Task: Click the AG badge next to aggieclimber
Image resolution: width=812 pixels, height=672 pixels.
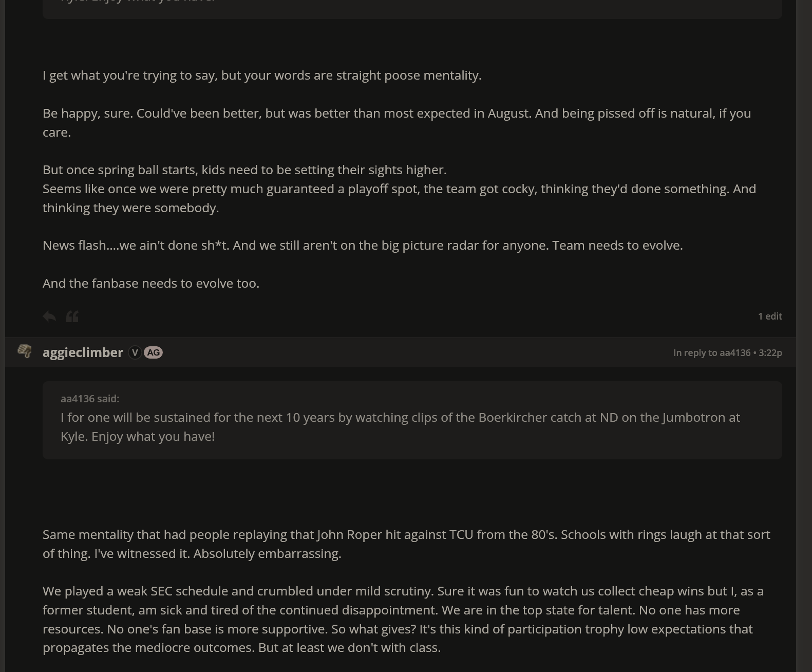Action: [153, 352]
